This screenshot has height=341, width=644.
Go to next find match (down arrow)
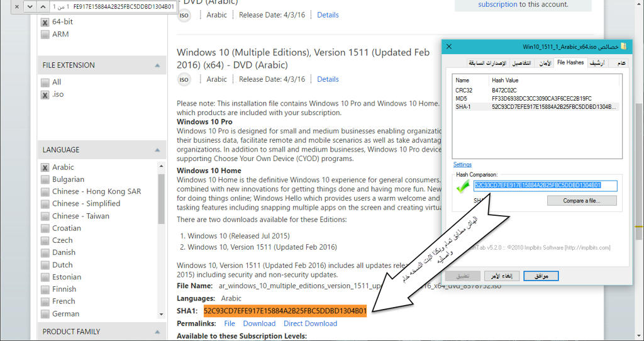(x=30, y=6)
